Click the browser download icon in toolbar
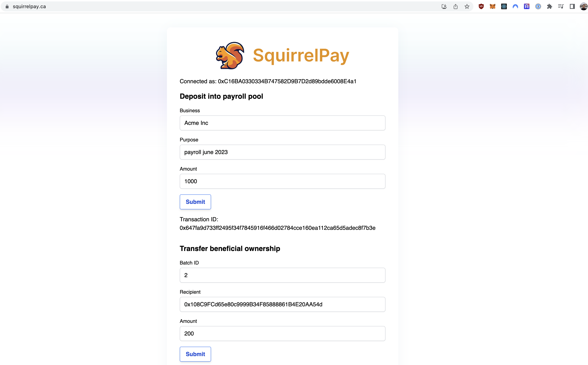Viewport: 588px width, 365px height. click(x=444, y=6)
